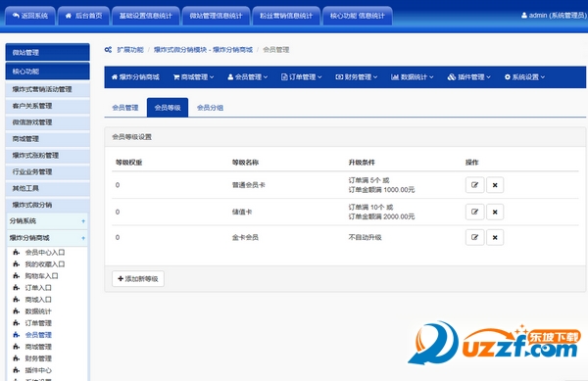Open 客户关系管理 sidebar item

[x=48, y=106]
